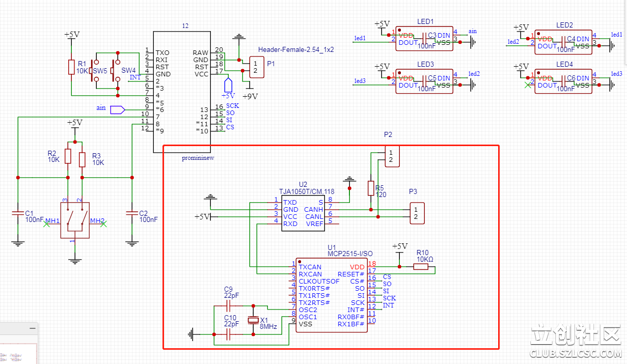Click the R1 10K resistor
This screenshot has height=364, width=627.
click(x=71, y=67)
